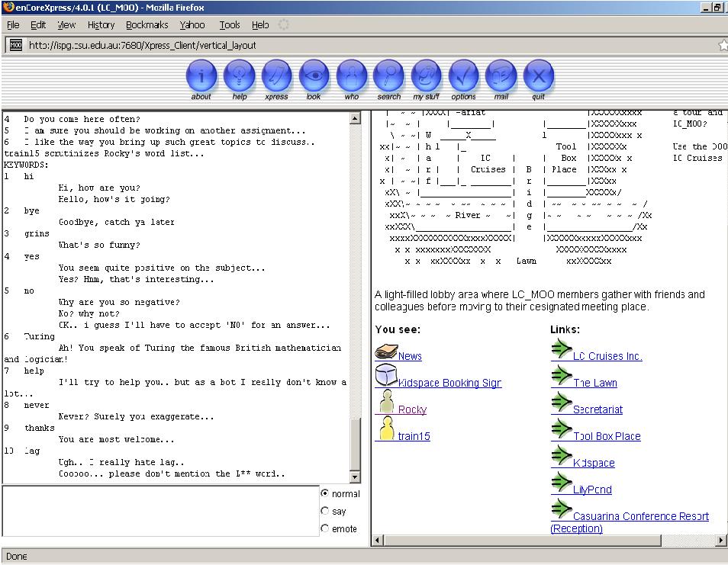Screen dimensions: 728x565
Task: Open the Rocky link
Action: coord(412,409)
